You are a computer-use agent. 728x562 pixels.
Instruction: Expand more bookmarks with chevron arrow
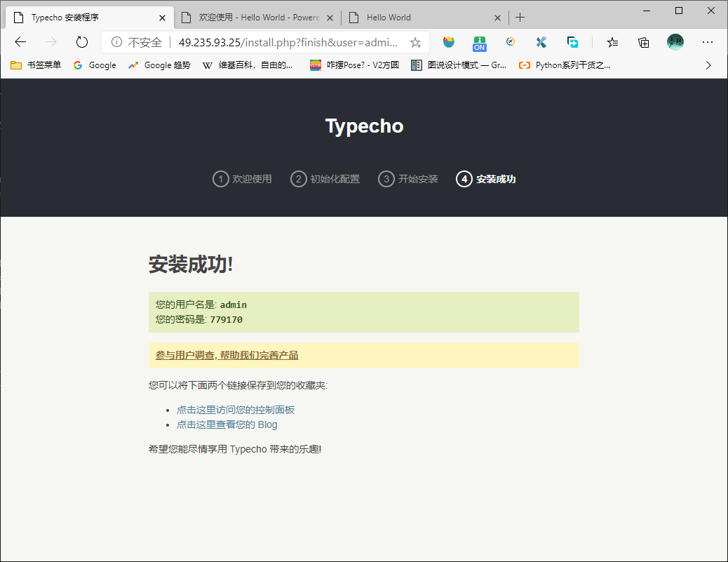coord(708,65)
